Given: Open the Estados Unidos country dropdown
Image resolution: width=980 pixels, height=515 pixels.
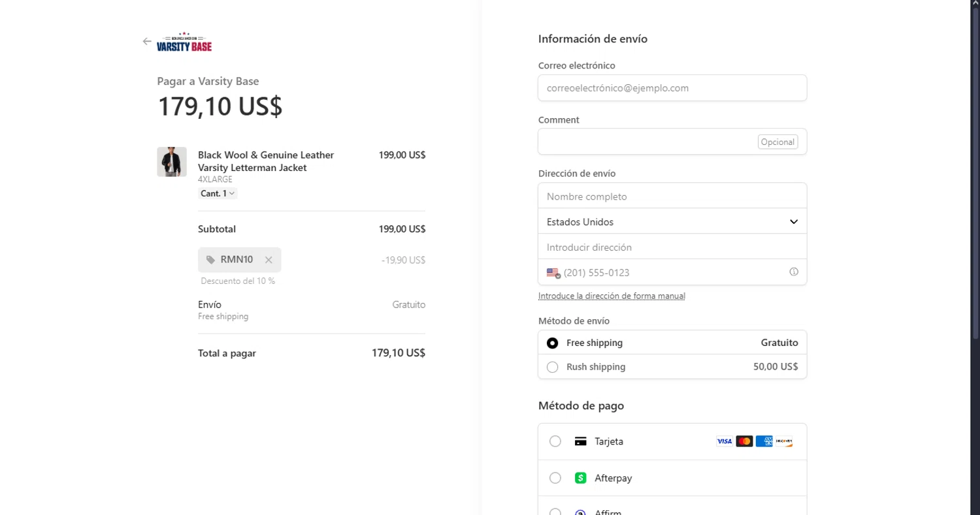Looking at the screenshot, I should click(672, 222).
